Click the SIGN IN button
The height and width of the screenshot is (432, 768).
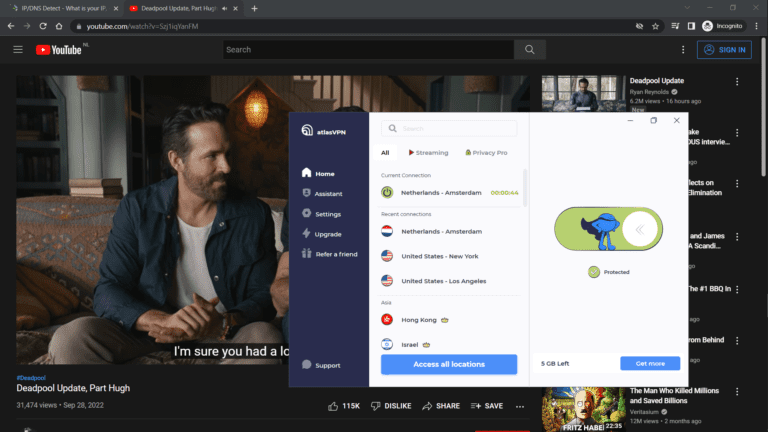pyautogui.click(x=724, y=49)
